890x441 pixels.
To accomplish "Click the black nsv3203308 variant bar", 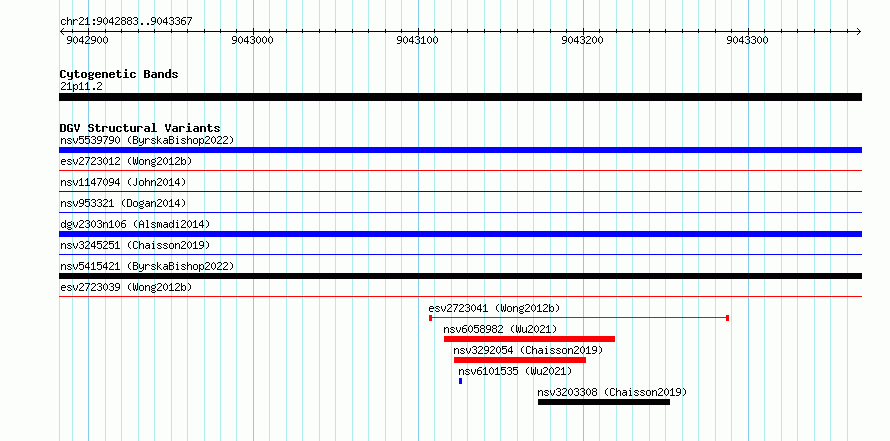I will pyautogui.click(x=604, y=402).
